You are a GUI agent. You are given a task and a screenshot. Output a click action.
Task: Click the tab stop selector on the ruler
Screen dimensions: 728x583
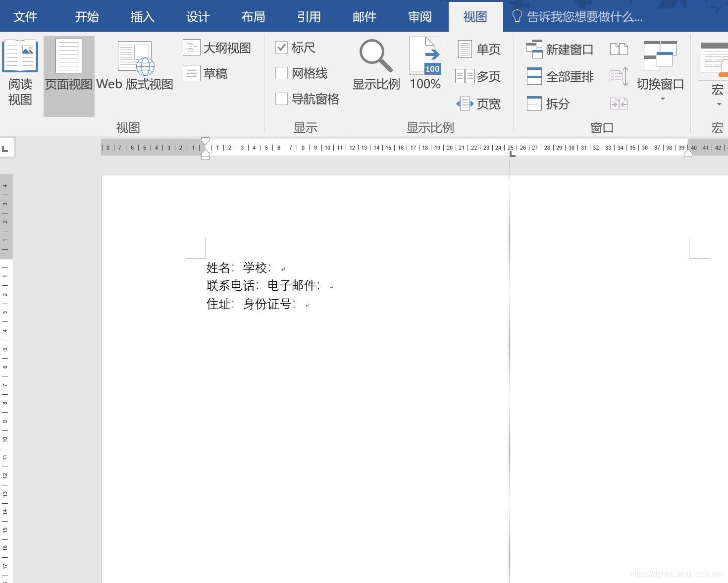[x=7, y=147]
